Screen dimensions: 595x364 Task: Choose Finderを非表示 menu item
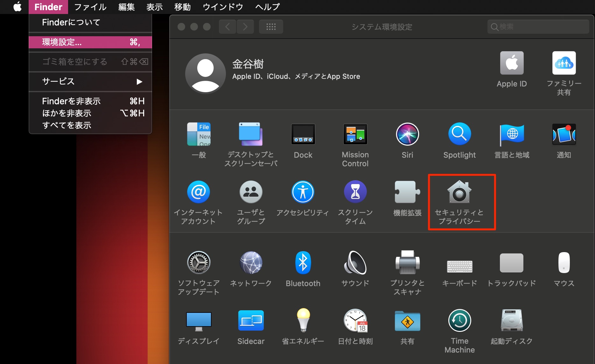[x=90, y=101]
